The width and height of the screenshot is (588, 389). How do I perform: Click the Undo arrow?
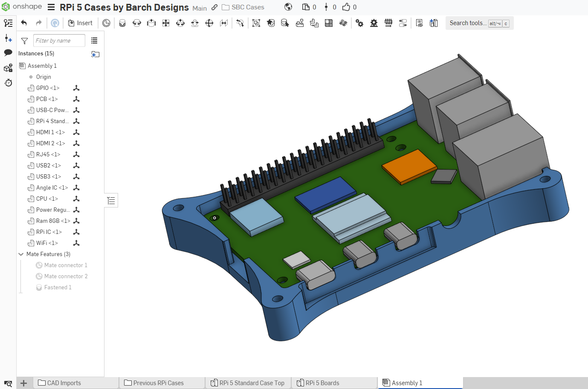coord(24,23)
